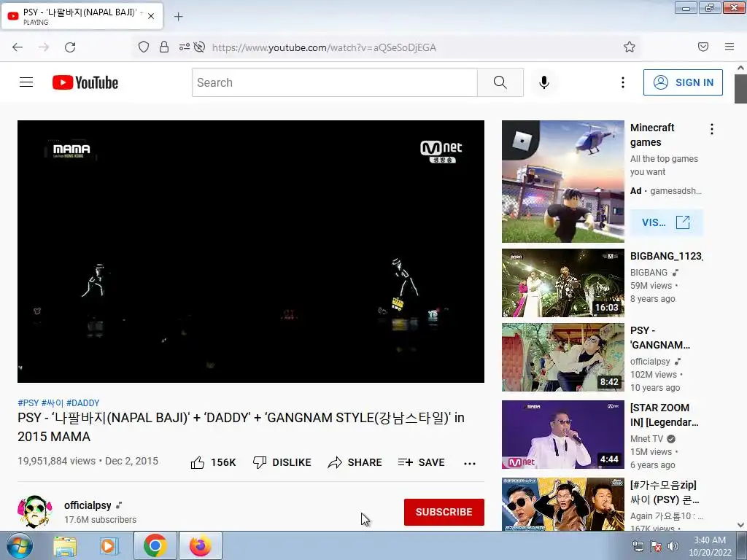Open the tracking protection shield icon
747x560 pixels.
144,47
